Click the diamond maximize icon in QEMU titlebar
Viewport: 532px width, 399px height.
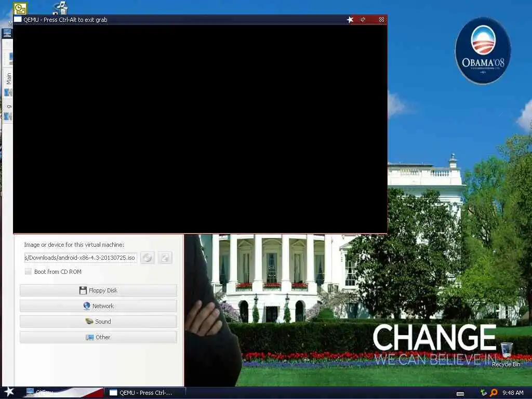pos(363,20)
